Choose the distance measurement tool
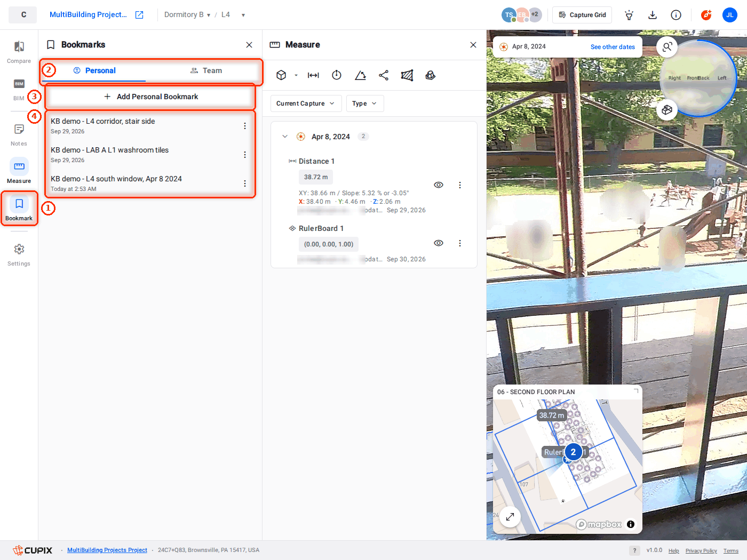The height and width of the screenshot is (560, 747). pyautogui.click(x=313, y=75)
